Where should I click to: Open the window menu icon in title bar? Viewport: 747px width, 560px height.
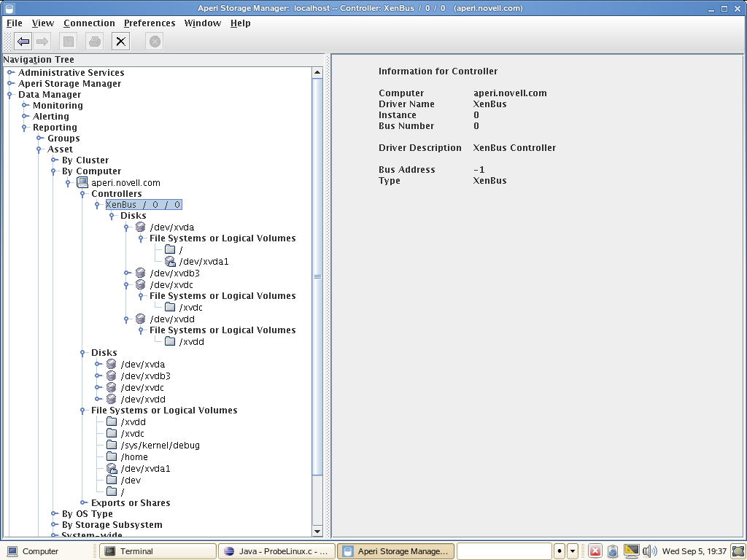click(x=9, y=8)
